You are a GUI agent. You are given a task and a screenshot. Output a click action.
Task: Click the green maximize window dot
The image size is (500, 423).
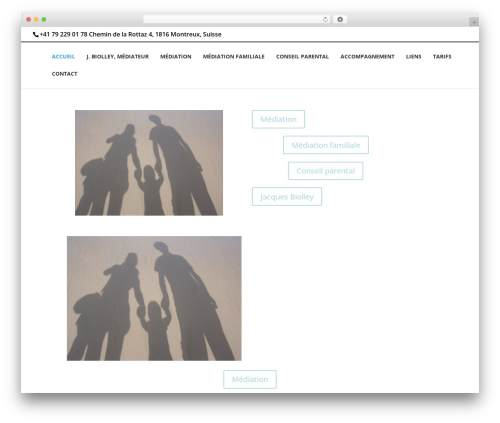(44, 19)
